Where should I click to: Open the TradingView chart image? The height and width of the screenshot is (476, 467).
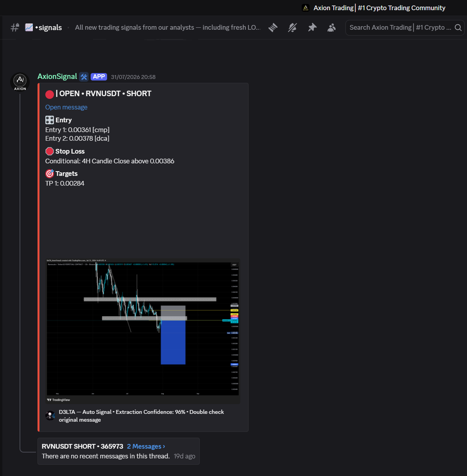[143, 331]
